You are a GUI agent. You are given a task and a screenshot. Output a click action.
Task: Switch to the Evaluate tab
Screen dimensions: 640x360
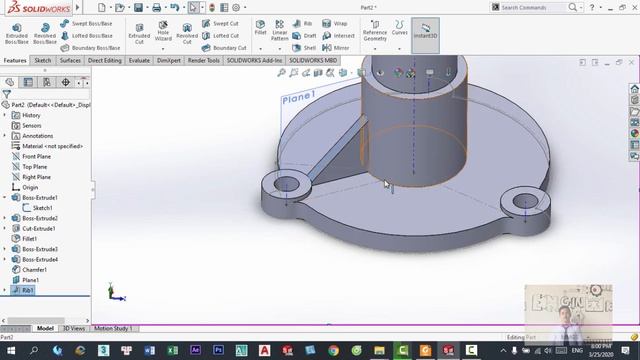[x=139, y=60]
